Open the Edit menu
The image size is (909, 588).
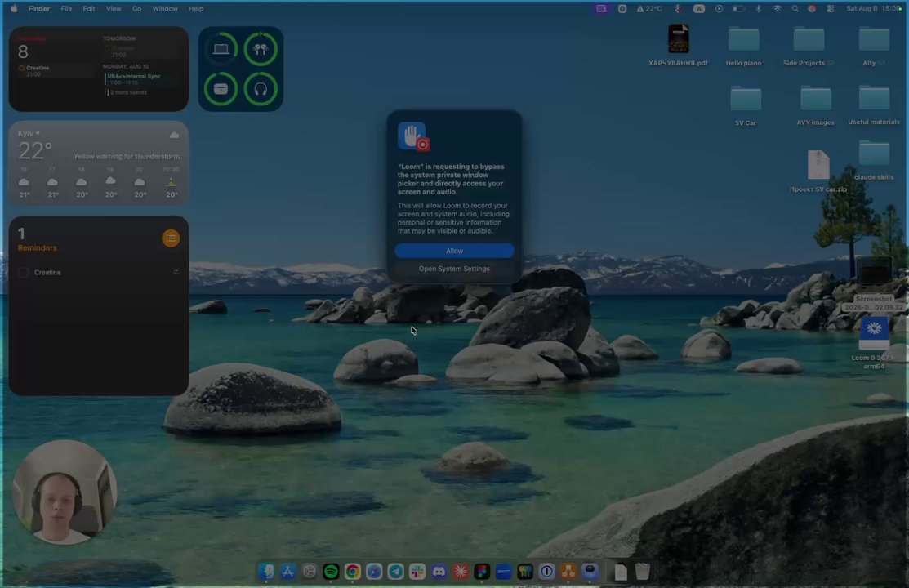(x=89, y=9)
